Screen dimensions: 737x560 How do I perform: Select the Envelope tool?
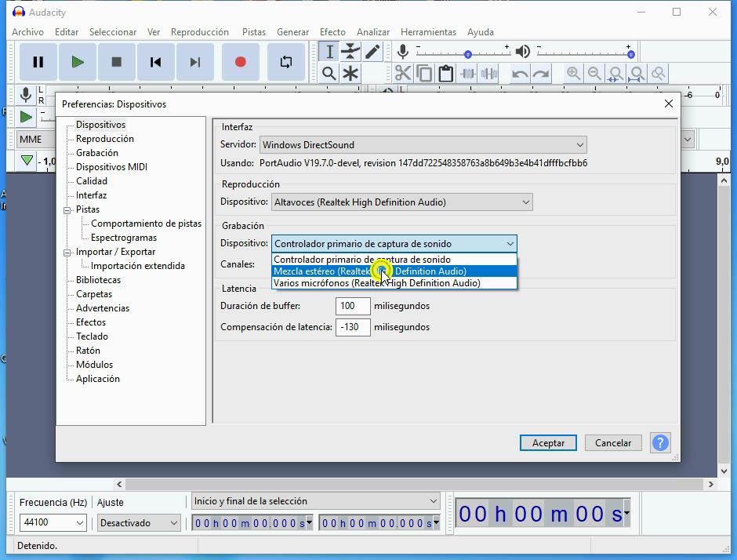click(x=350, y=52)
